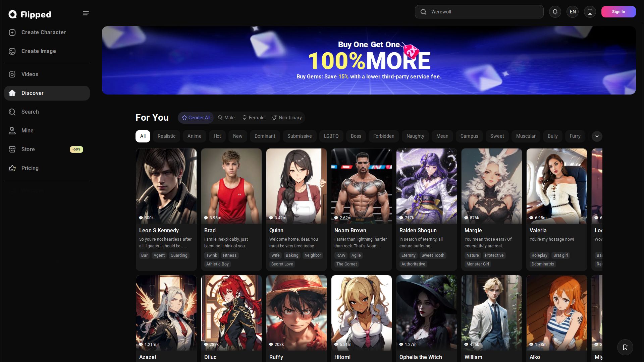Image resolution: width=644 pixels, height=362 pixels.
Task: Select the Forbidden category tab
Action: point(384,136)
